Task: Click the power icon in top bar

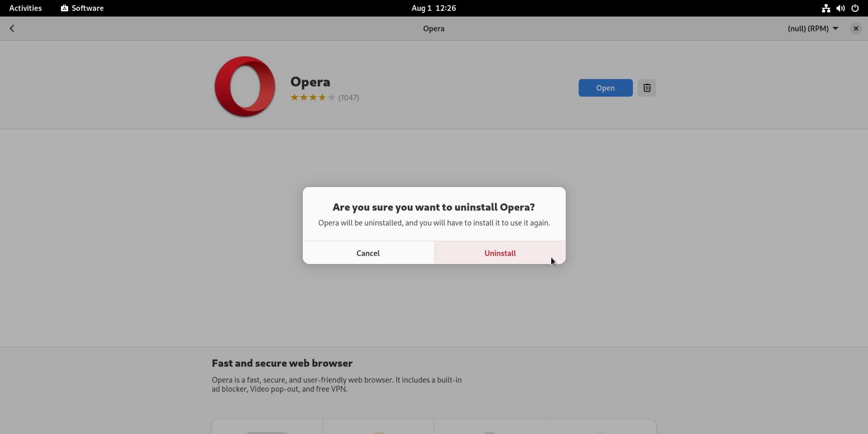Action: click(x=855, y=8)
